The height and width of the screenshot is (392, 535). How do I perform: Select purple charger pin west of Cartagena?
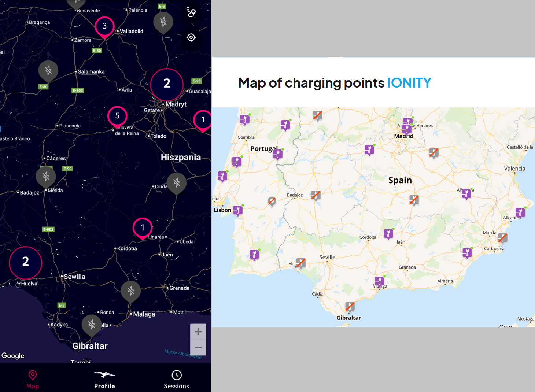(x=467, y=253)
